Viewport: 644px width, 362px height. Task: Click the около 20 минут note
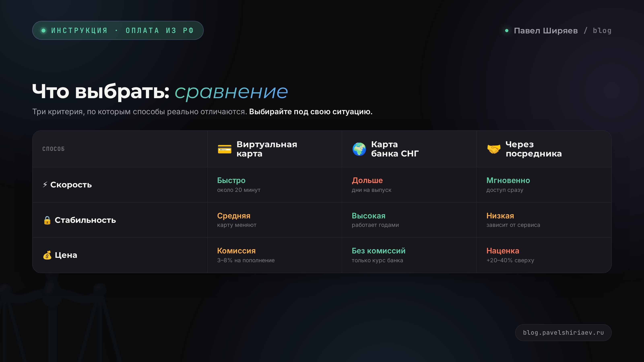pos(239,190)
